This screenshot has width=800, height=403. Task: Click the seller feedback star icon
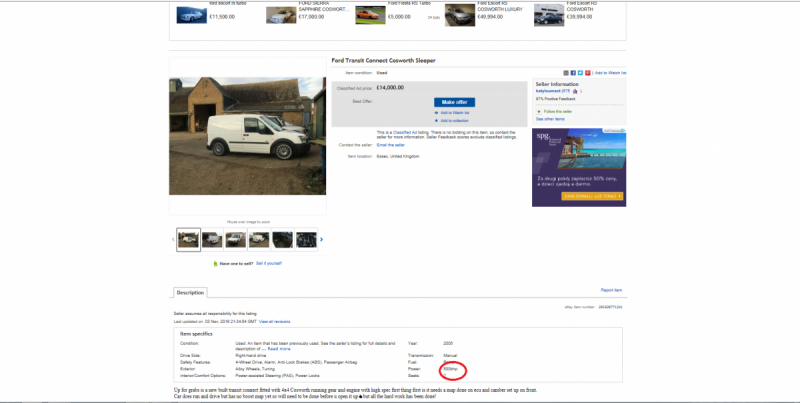576,91
